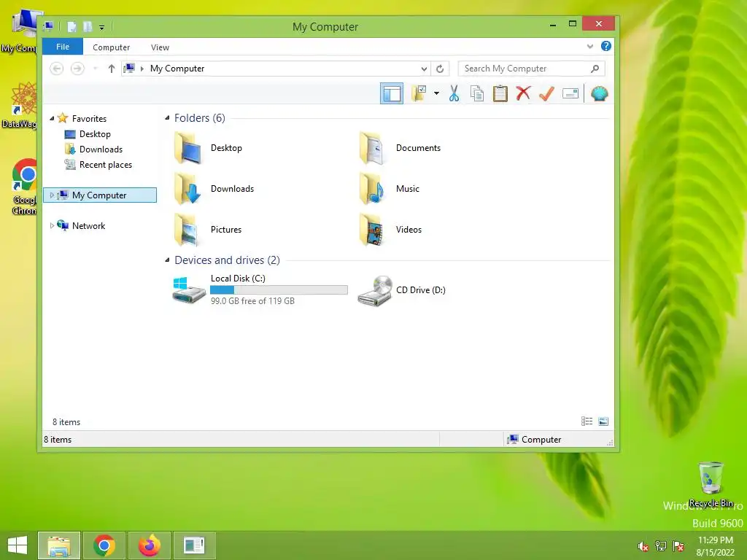Go back with the Back arrow
This screenshot has width=747, height=560.
tap(56, 69)
